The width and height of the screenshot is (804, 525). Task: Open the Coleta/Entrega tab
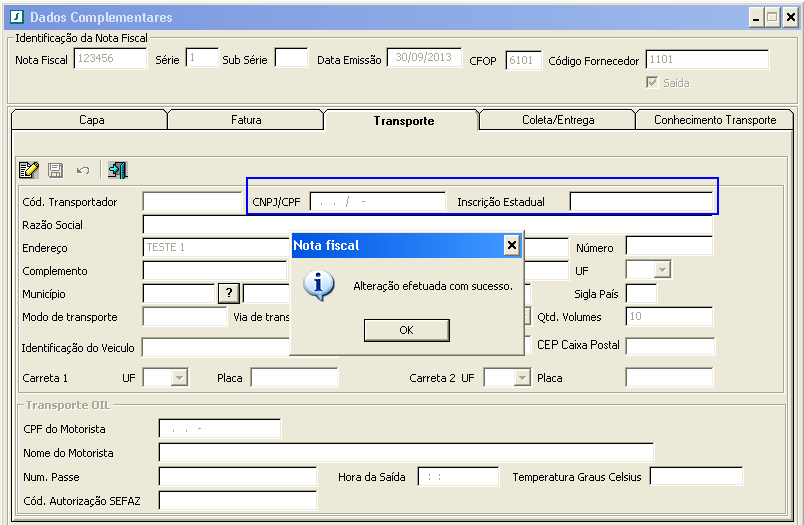pos(557,120)
